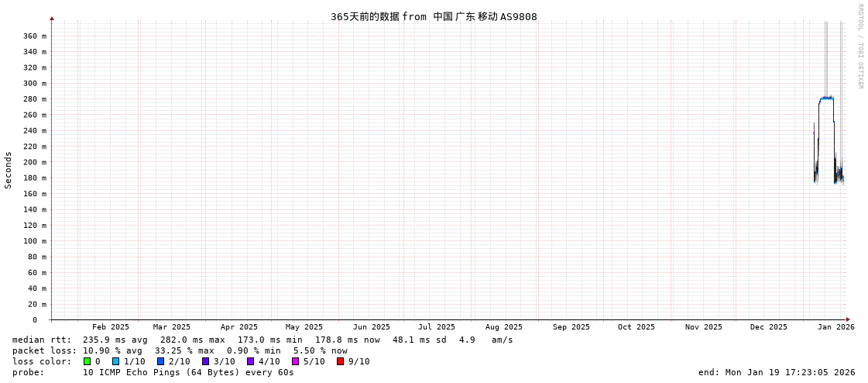This screenshot has width=868, height=383.
Task: Click the '80 m' y-axis tick label
Action: tap(37, 257)
